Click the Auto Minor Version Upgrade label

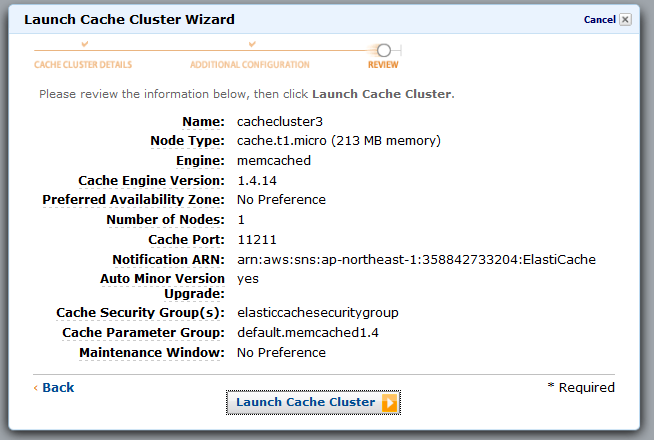tap(162, 286)
